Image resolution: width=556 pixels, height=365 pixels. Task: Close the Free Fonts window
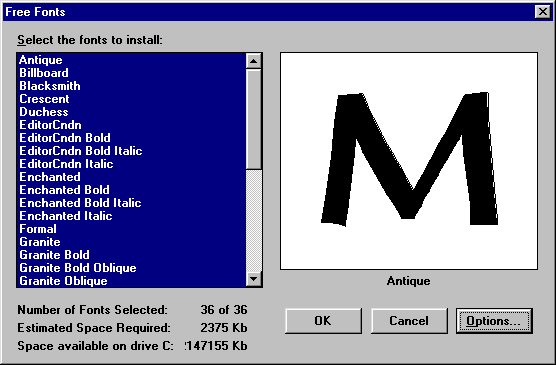543,12
